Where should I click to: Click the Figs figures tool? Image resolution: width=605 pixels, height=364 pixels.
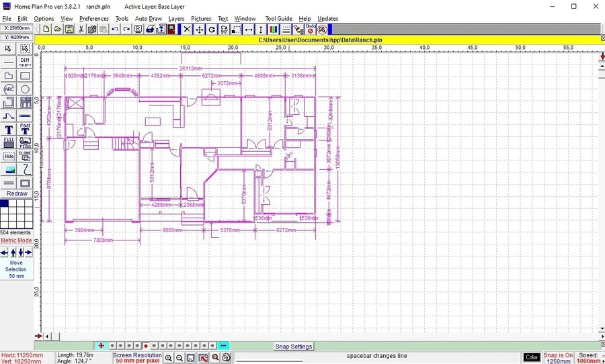pyautogui.click(x=25, y=142)
